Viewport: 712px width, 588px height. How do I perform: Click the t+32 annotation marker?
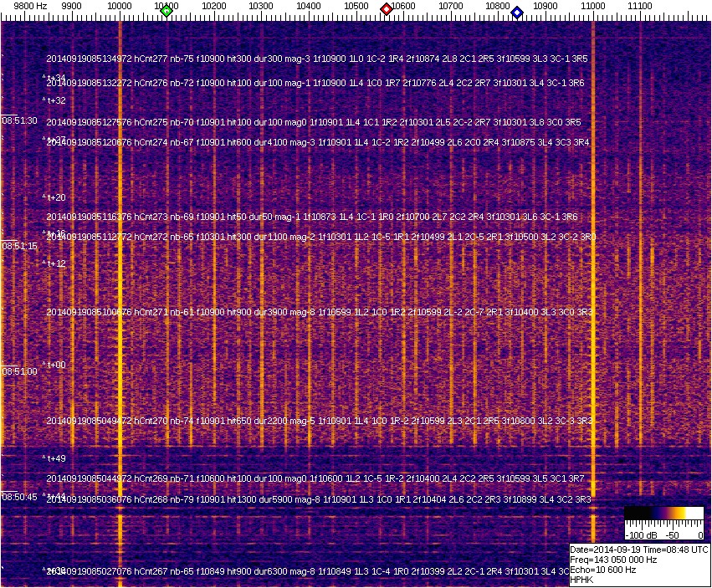coord(55,100)
